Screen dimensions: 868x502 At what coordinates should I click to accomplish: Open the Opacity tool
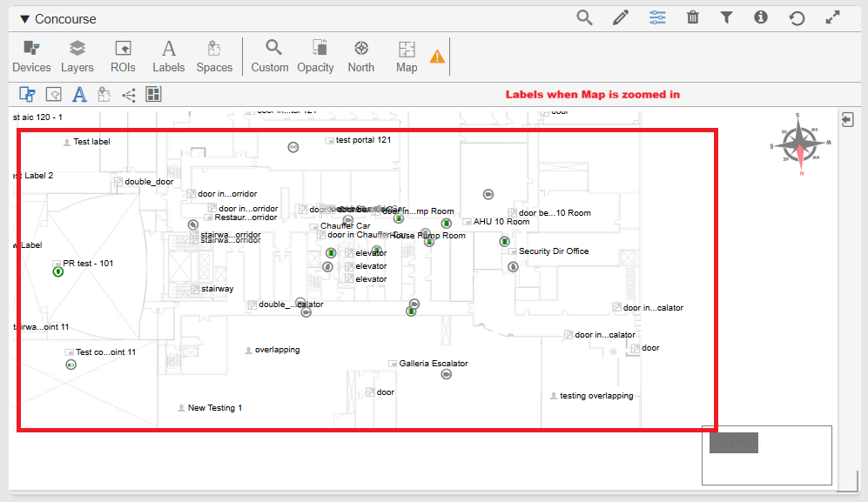315,57
